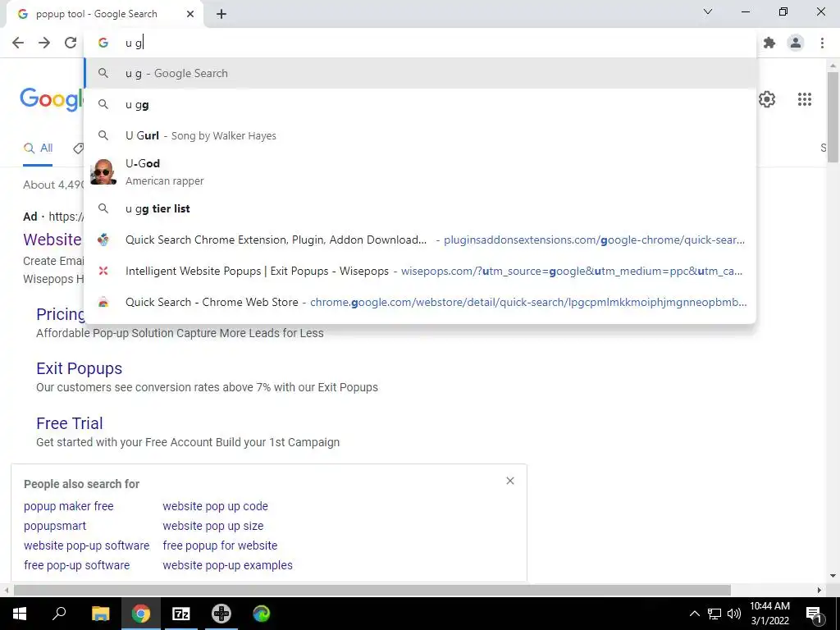This screenshot has width=840, height=630.
Task: Reload the page with the refresh icon
Action: click(x=71, y=43)
